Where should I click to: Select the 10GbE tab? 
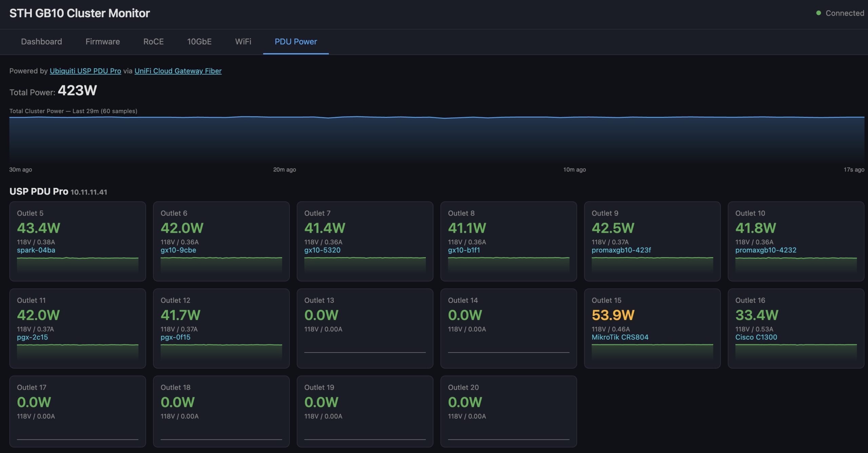click(199, 42)
